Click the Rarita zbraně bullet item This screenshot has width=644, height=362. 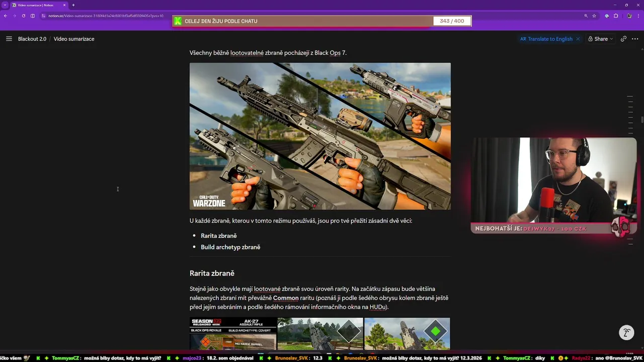coord(219,236)
